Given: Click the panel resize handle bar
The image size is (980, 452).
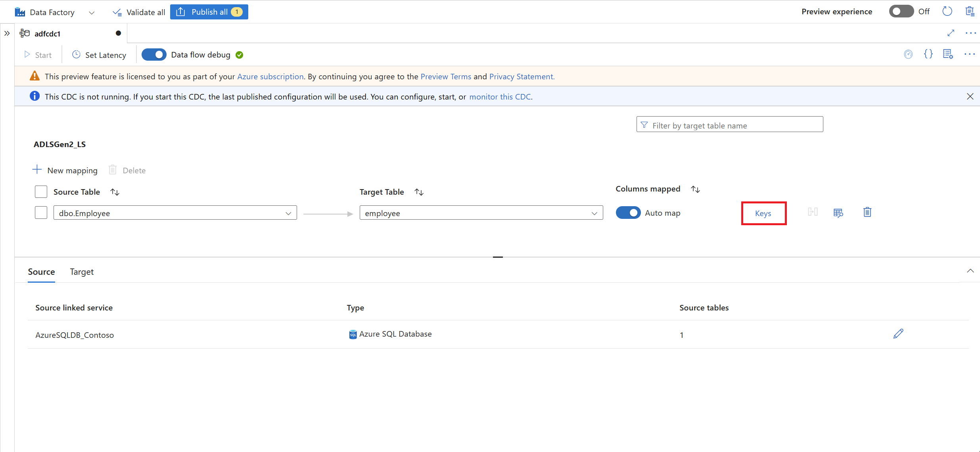Looking at the screenshot, I should tap(498, 257).
